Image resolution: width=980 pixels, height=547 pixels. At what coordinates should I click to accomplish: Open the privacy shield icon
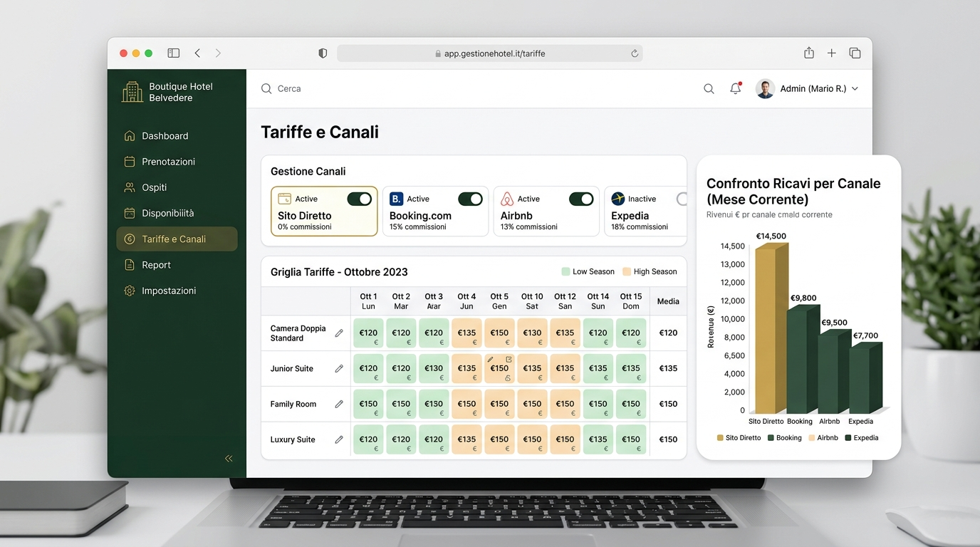(323, 53)
